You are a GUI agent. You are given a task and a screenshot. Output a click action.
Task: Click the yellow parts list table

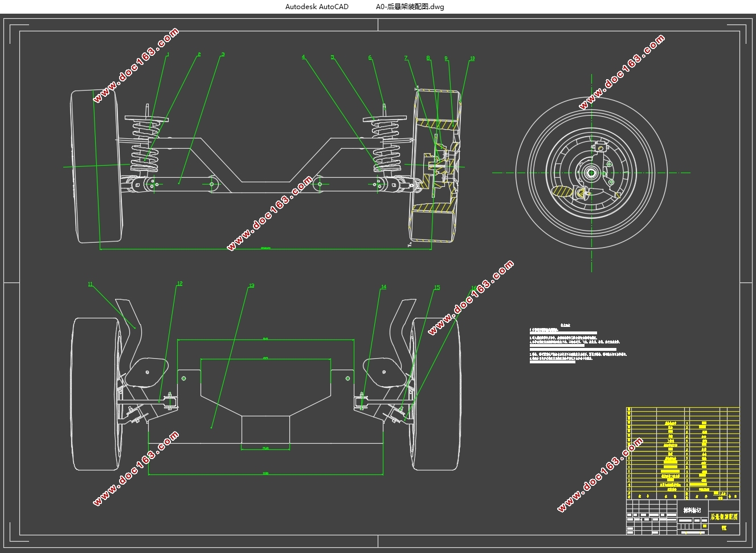(x=683, y=449)
